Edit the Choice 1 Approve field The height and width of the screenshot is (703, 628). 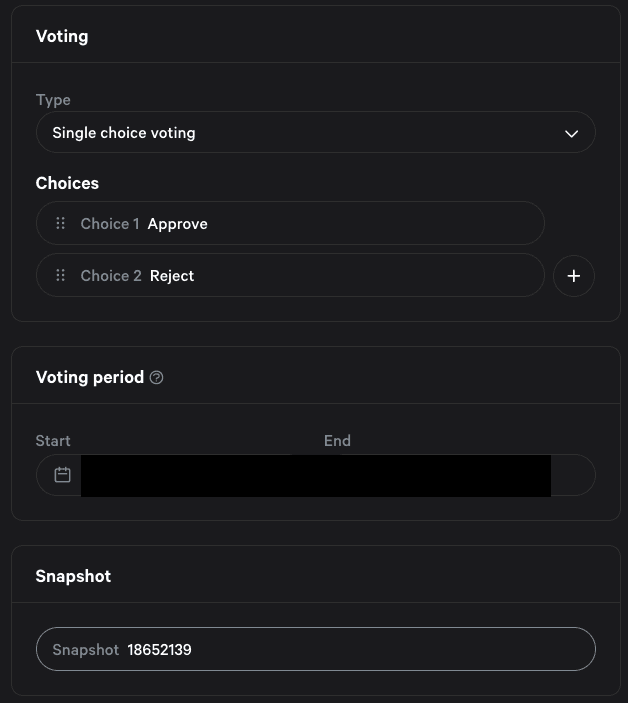[290, 223]
